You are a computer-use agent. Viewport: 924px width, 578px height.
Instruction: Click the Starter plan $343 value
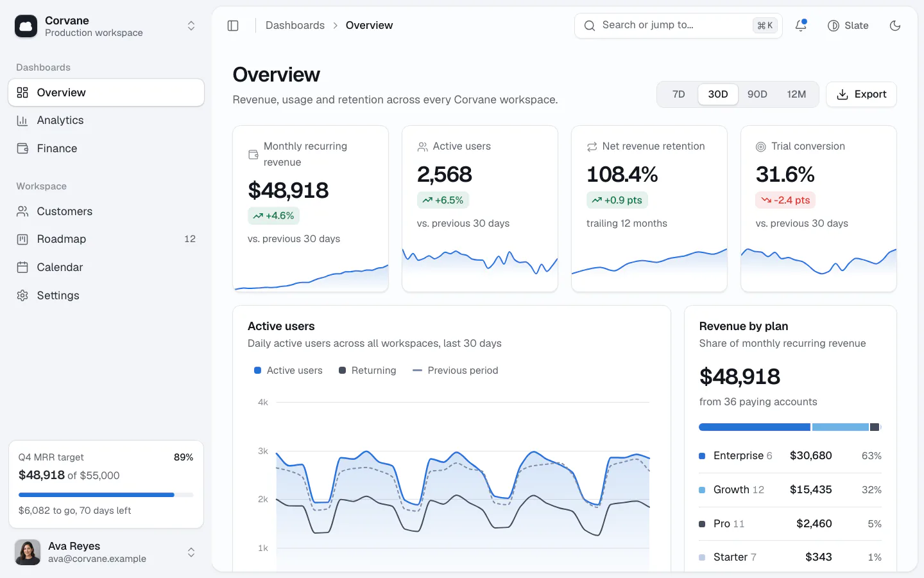(819, 557)
